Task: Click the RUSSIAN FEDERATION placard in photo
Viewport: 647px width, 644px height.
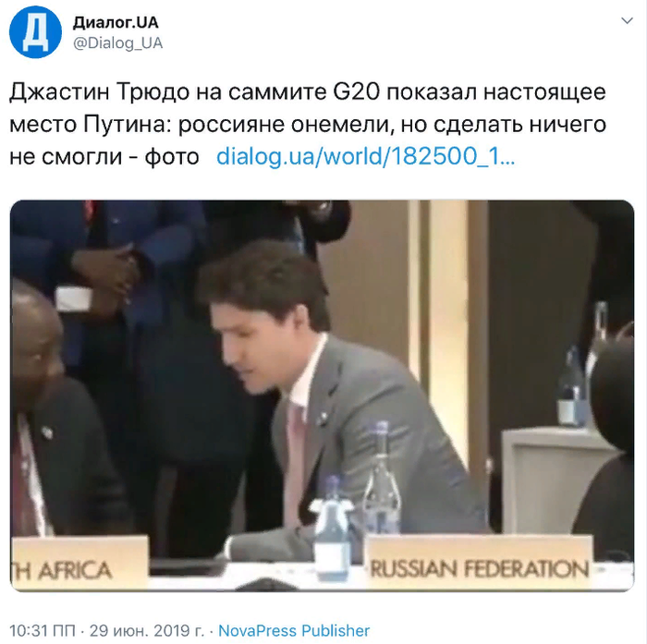Action: tap(480, 563)
